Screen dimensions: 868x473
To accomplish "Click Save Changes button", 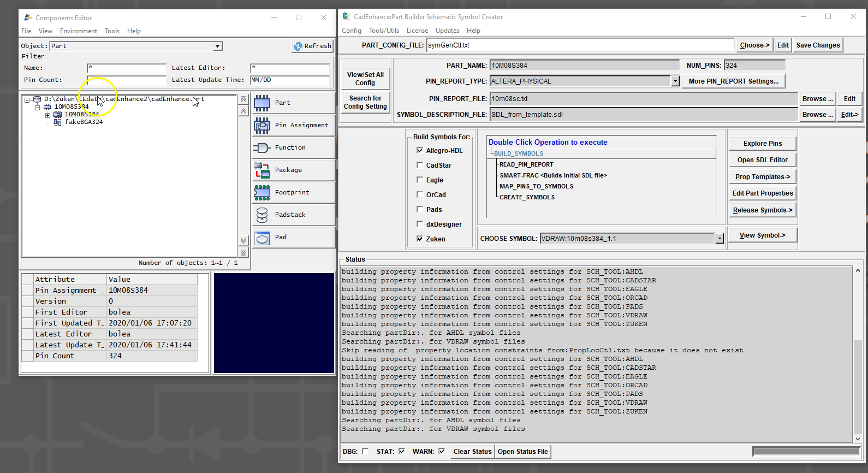I will click(818, 45).
